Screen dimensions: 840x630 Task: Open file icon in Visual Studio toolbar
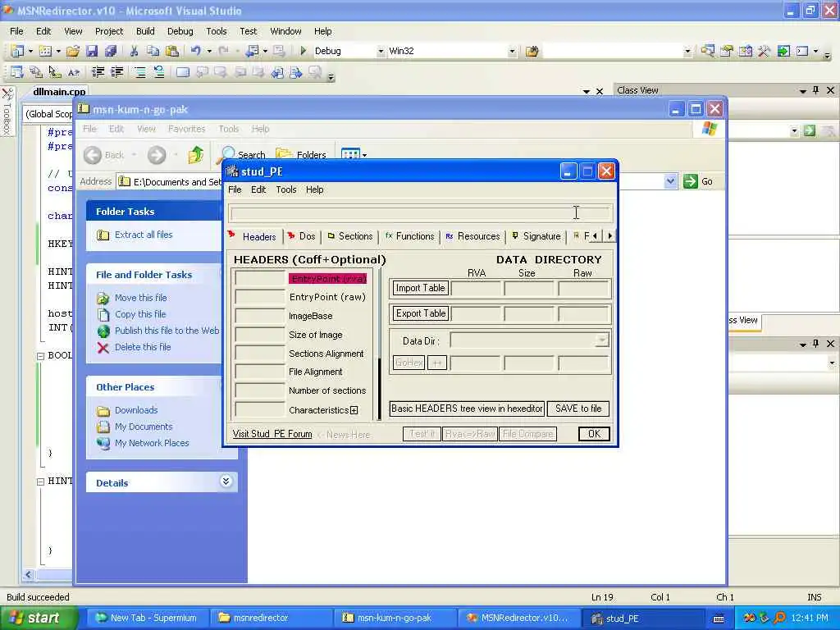73,51
